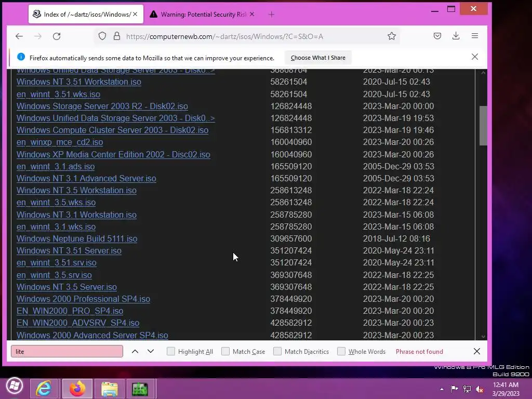Click the network tray icon
The width and height of the screenshot is (532, 399).
pos(467,389)
